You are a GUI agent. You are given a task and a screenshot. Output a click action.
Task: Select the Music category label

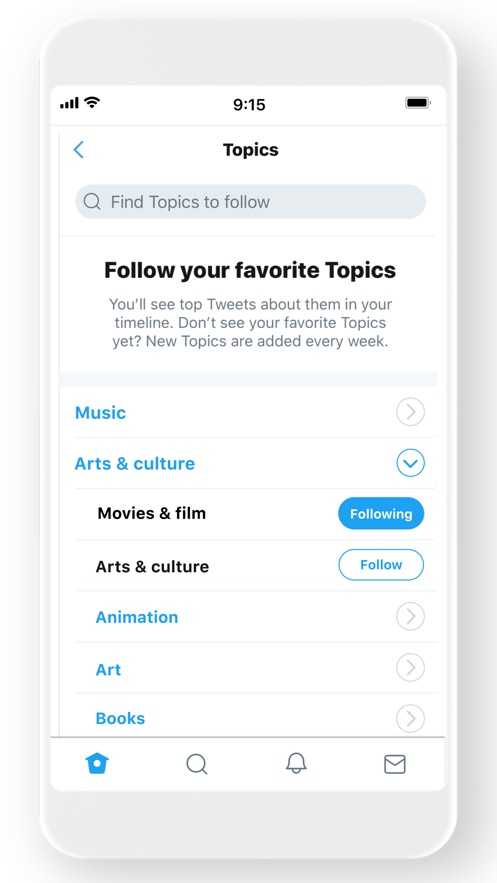coord(100,413)
